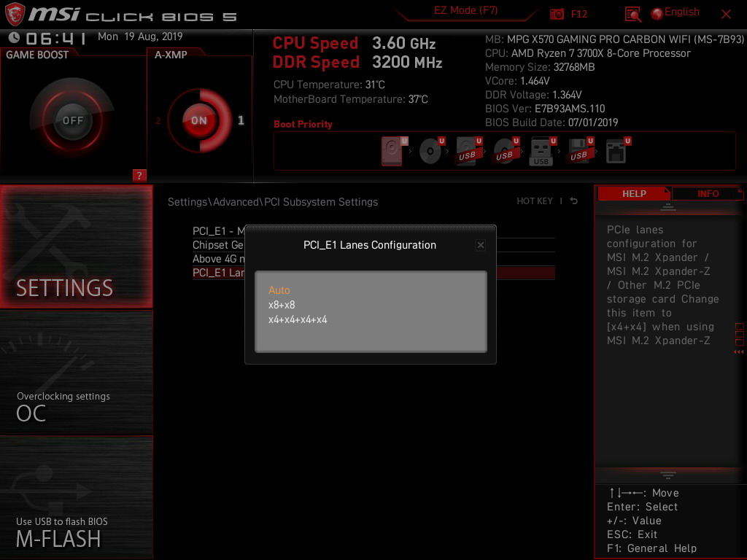Screen dimensions: 747x560
Task: Click the clock icon beside the time
Action: pos(15,37)
